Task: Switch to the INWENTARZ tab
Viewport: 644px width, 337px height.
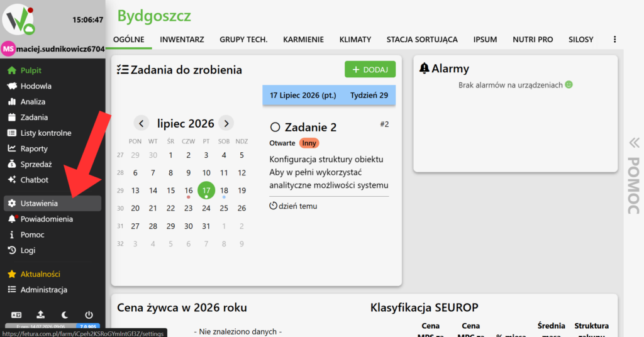Action: (x=182, y=40)
